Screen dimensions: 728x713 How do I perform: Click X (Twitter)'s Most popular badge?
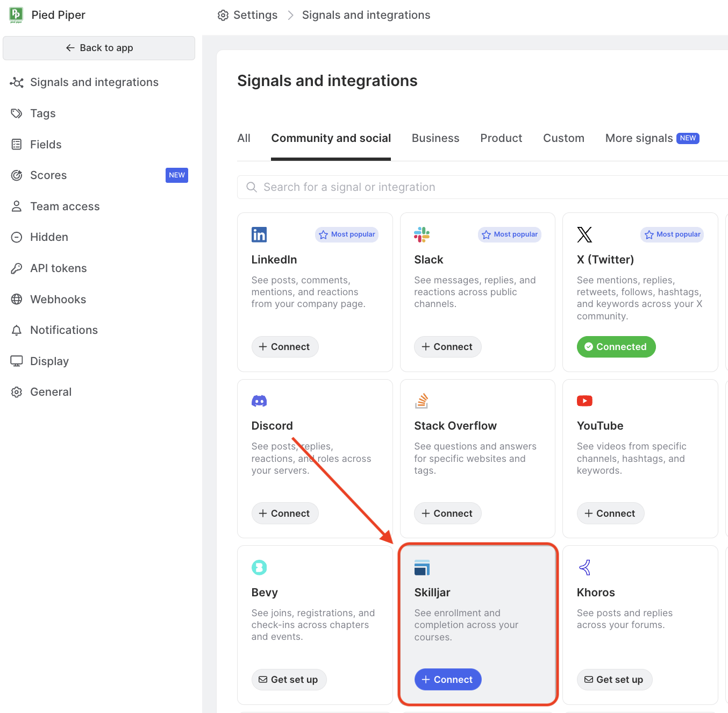[672, 234]
